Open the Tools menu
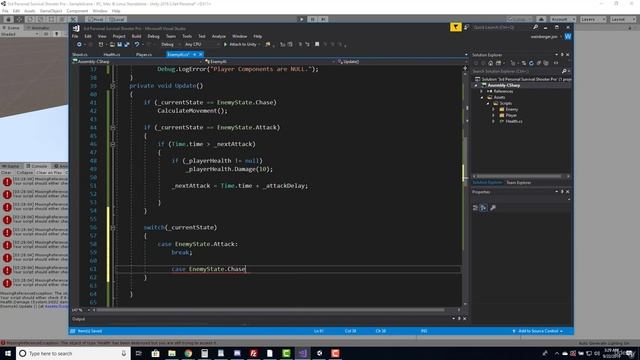Screen dimensions: 640x360 pos(187,36)
